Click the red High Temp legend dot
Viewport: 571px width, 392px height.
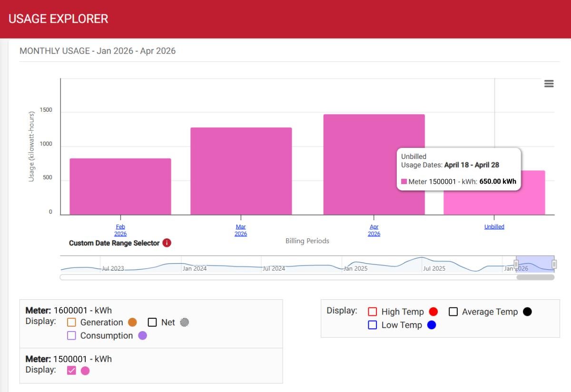(x=433, y=312)
